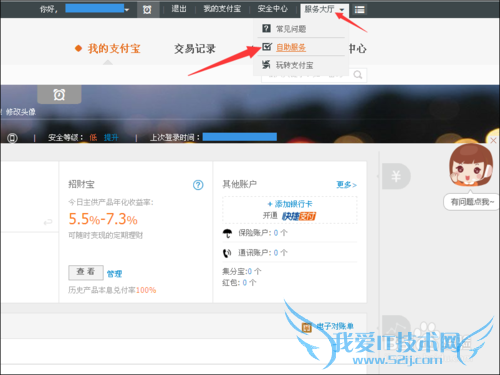The height and width of the screenshot is (375, 500).
Task: Click the yen side tab icon
Action: pos(396,176)
